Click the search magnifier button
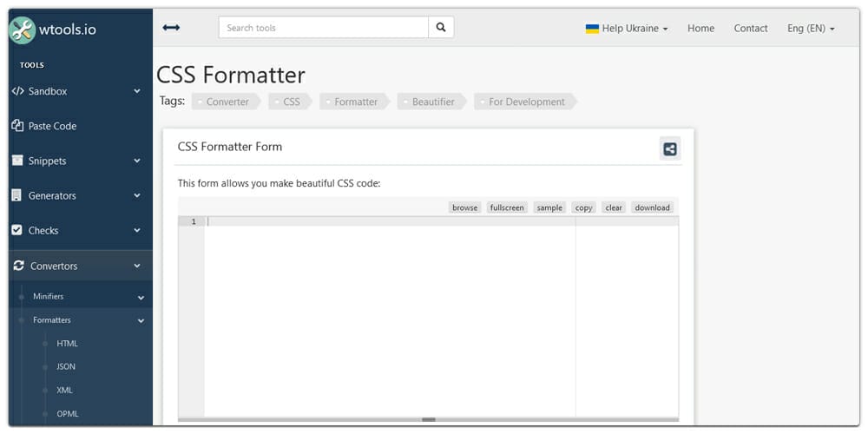The image size is (868, 434). [x=441, y=27]
